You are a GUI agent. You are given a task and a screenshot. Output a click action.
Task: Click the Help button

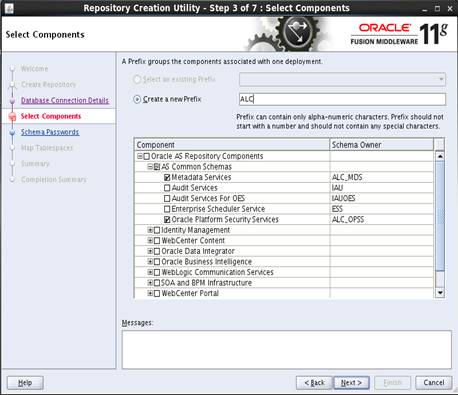coord(25,383)
